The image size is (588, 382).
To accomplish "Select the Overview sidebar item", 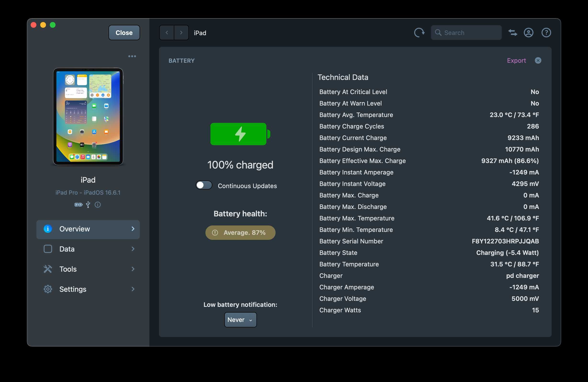I will [88, 229].
